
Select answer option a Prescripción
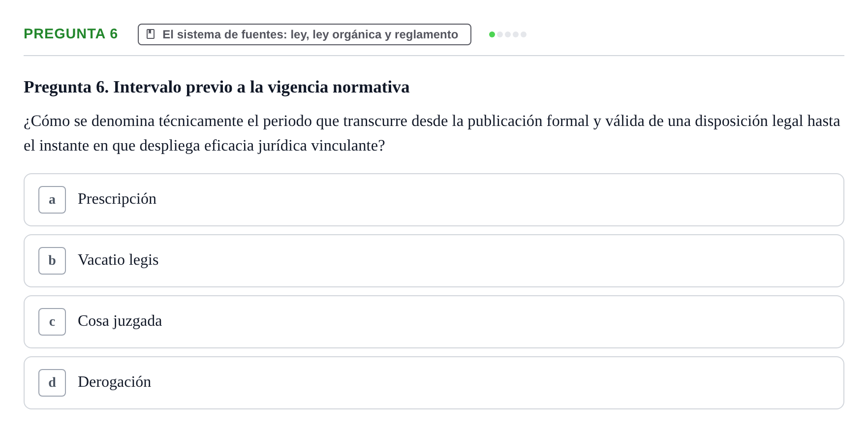pos(434,200)
